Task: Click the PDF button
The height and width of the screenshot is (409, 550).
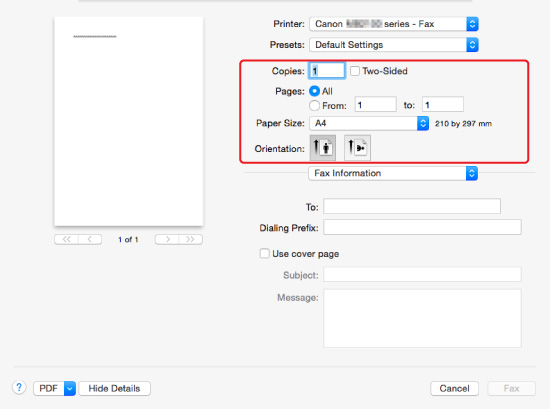Action: [49, 388]
